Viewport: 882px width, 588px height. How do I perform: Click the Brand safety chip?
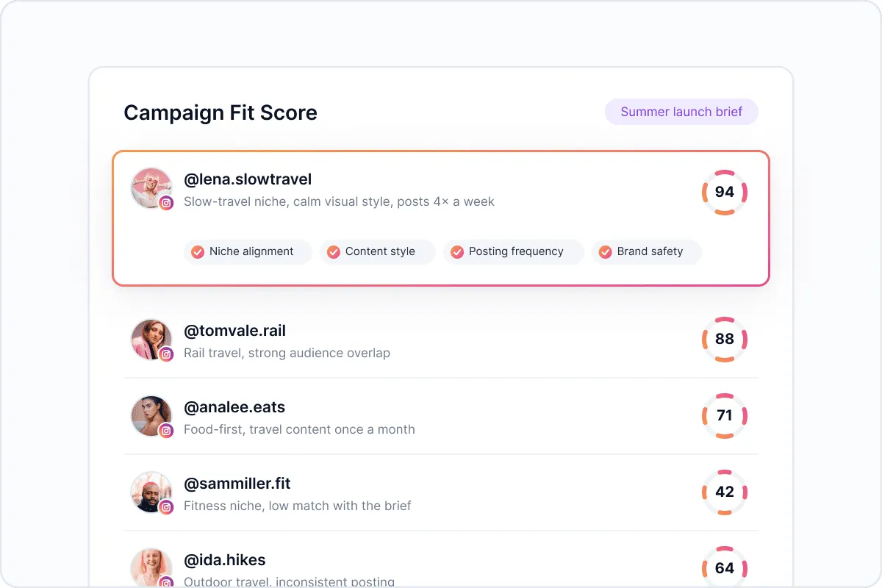tap(647, 251)
